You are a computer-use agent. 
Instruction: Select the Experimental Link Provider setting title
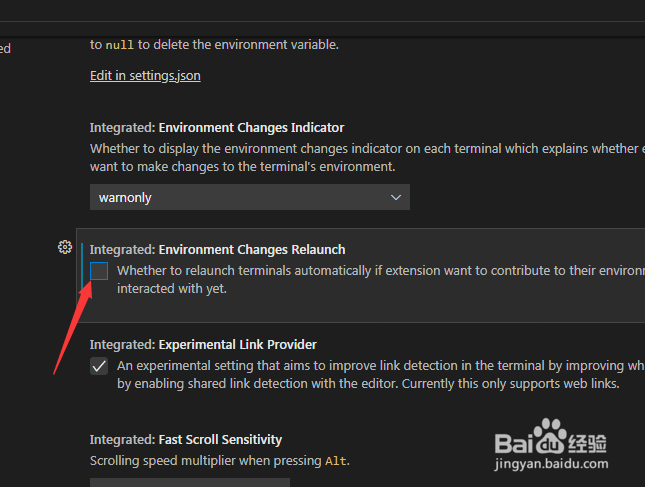pos(203,345)
